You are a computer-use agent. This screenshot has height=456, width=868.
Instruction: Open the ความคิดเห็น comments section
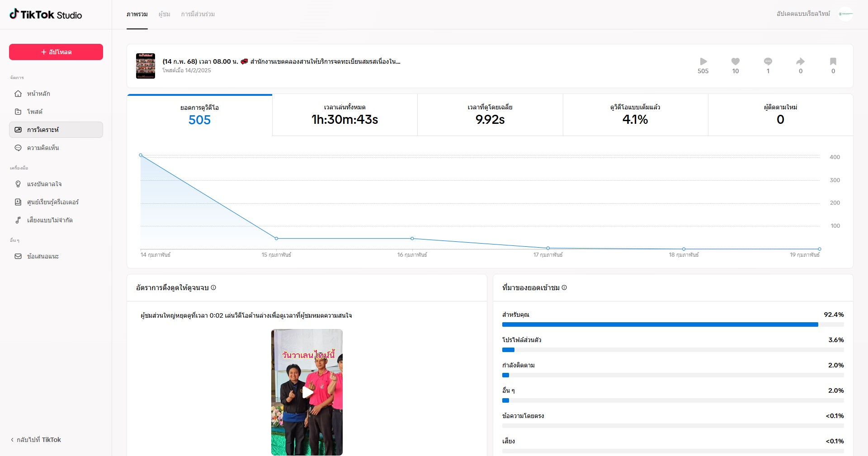click(42, 148)
